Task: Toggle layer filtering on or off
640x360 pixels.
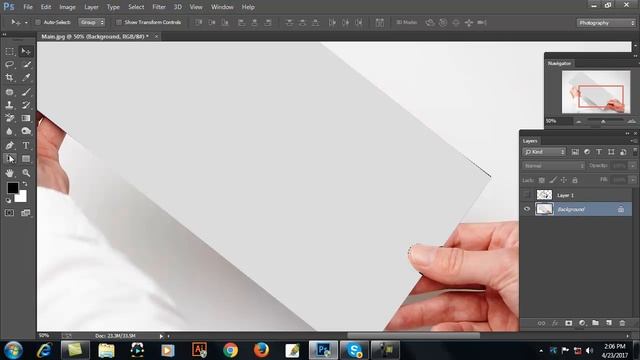Action: click(x=635, y=151)
